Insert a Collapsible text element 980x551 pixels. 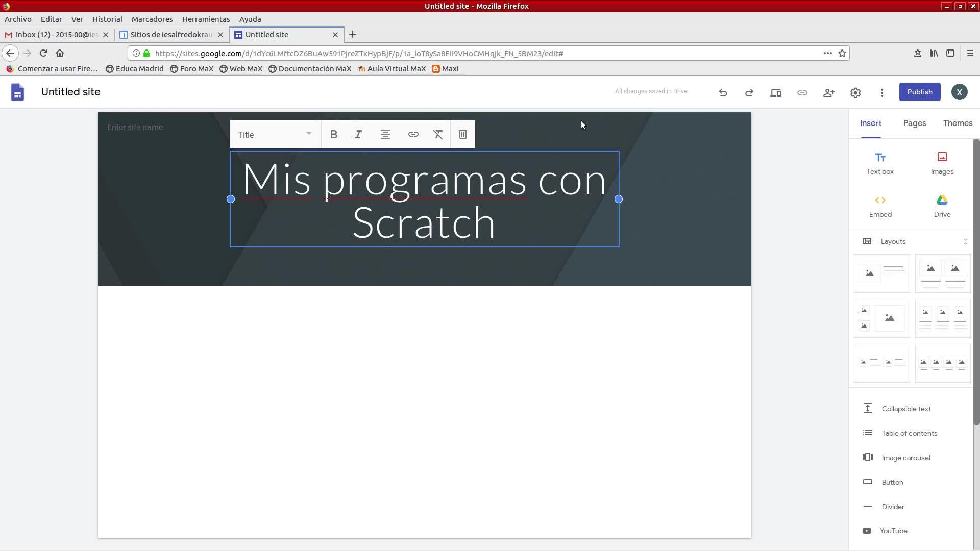coord(906,409)
